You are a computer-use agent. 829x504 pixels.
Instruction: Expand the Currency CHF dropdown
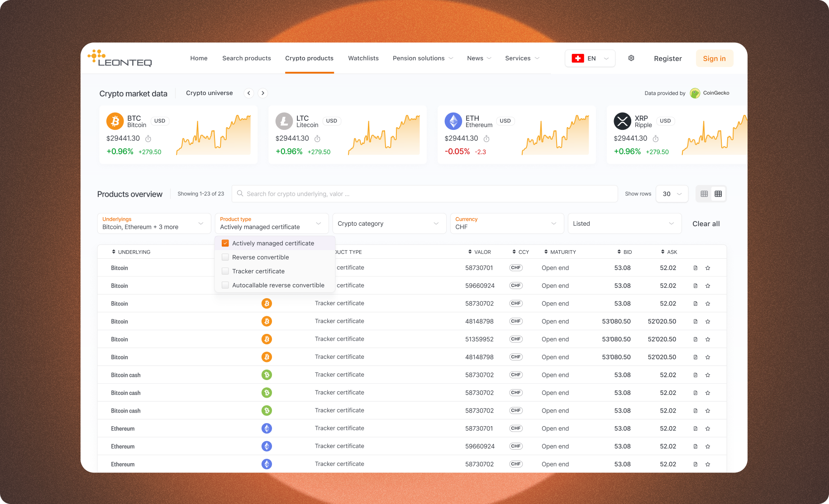click(506, 223)
